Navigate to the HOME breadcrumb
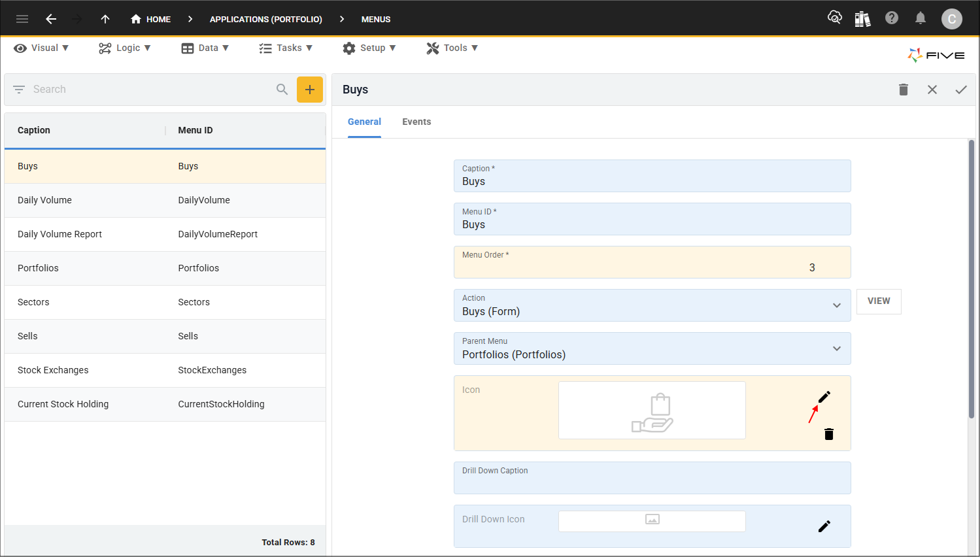 point(151,19)
